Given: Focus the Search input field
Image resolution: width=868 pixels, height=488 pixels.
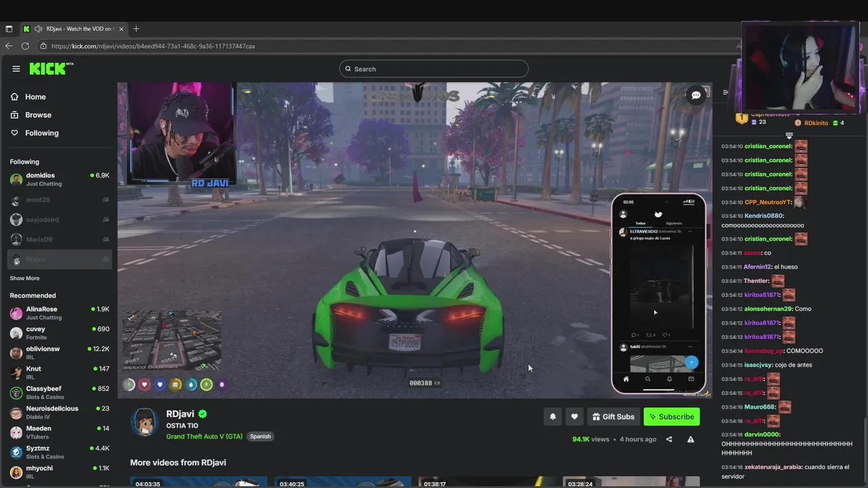Looking at the screenshot, I should click(x=434, y=68).
